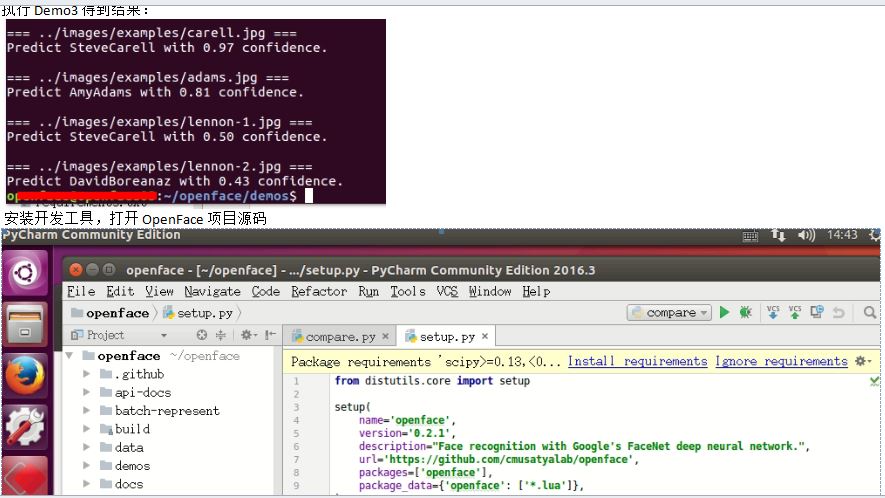The height and width of the screenshot is (498, 885).
Task: Open the Run menu
Action: tap(369, 291)
